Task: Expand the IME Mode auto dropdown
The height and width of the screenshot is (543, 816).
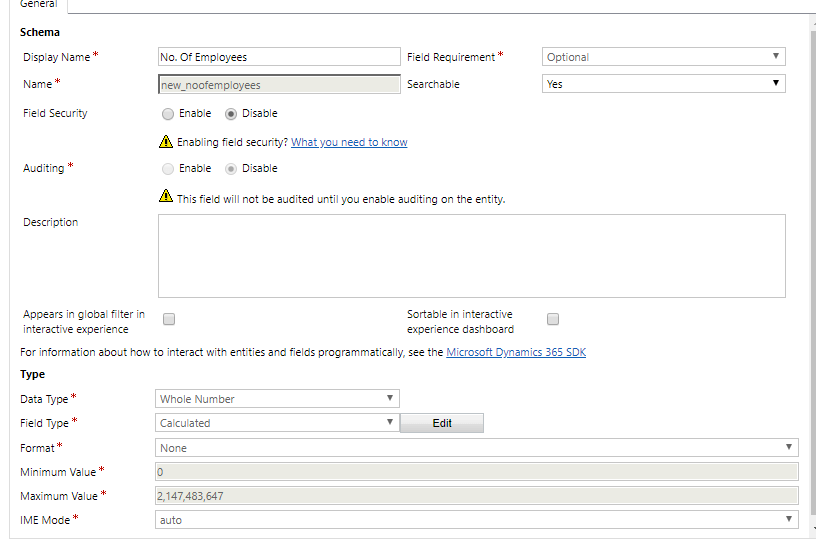Action: pyautogui.click(x=477, y=520)
